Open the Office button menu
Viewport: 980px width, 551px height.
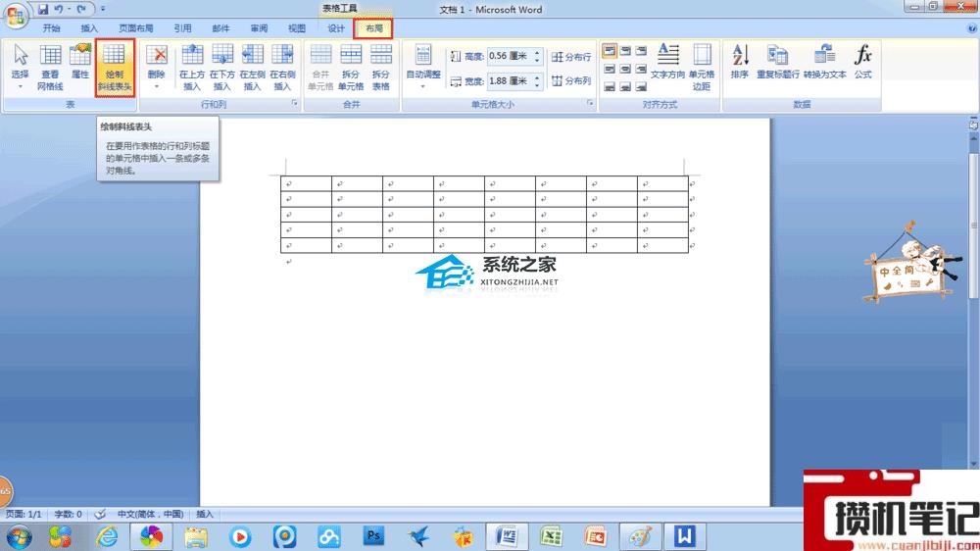click(x=15, y=15)
